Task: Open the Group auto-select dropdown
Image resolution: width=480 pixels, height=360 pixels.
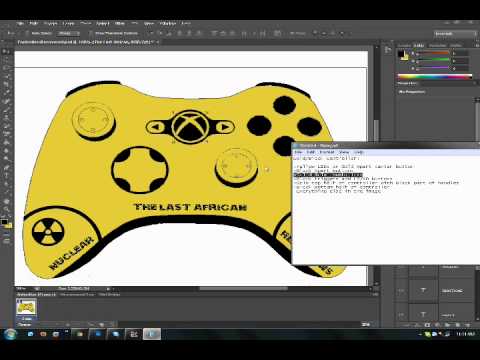Action: (x=68, y=33)
